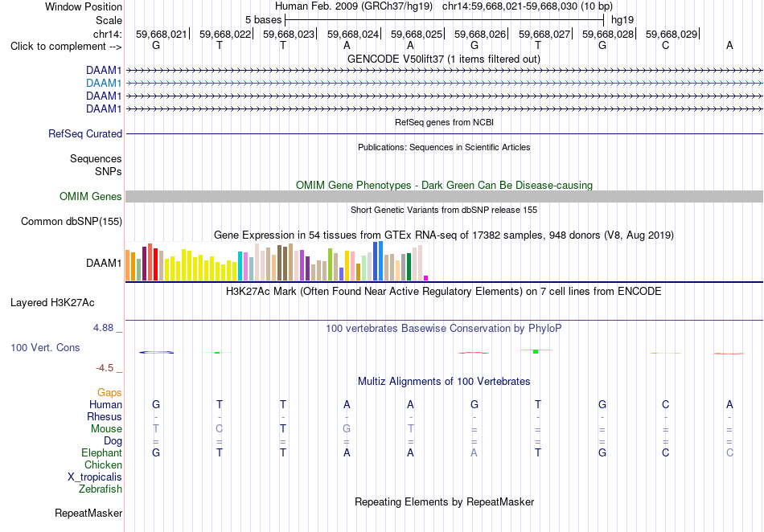Click position label 59,668,021
This screenshot has width=764, height=532.
162,34
